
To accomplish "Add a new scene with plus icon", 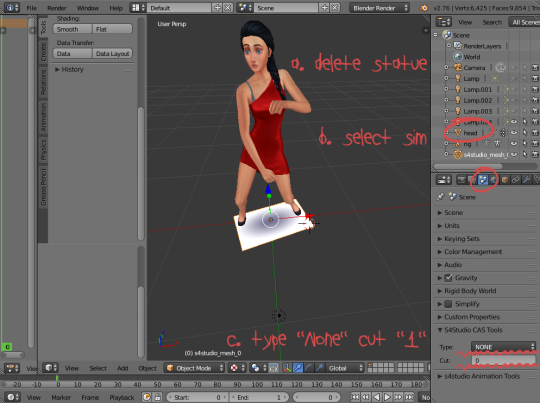I will (x=324, y=8).
